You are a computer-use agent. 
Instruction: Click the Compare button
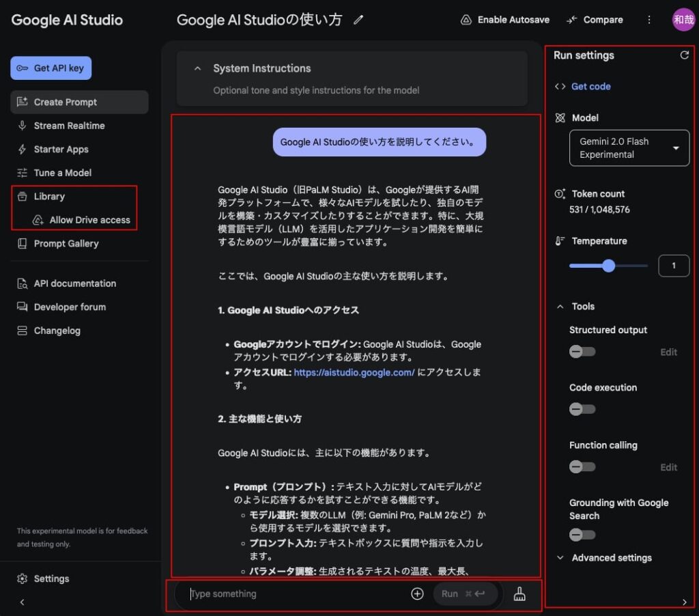(595, 20)
